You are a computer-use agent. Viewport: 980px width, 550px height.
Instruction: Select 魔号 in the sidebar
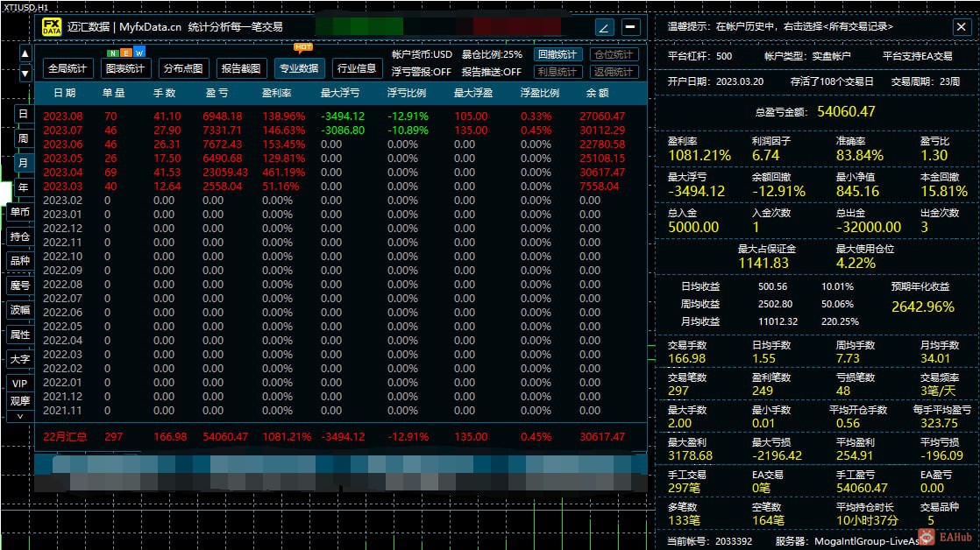pyautogui.click(x=20, y=286)
